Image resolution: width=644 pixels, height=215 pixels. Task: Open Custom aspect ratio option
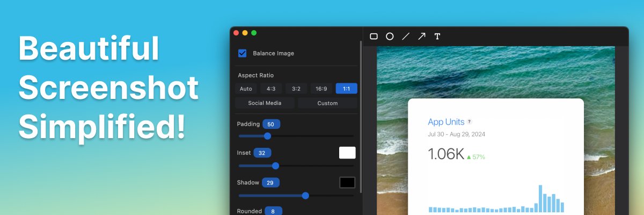327,103
